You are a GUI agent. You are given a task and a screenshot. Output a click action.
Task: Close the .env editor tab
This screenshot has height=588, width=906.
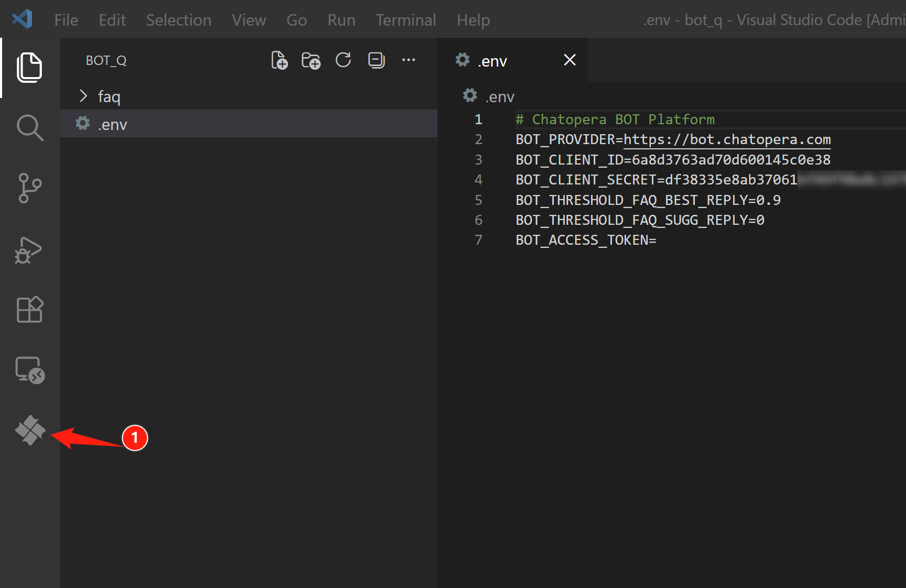click(x=570, y=60)
